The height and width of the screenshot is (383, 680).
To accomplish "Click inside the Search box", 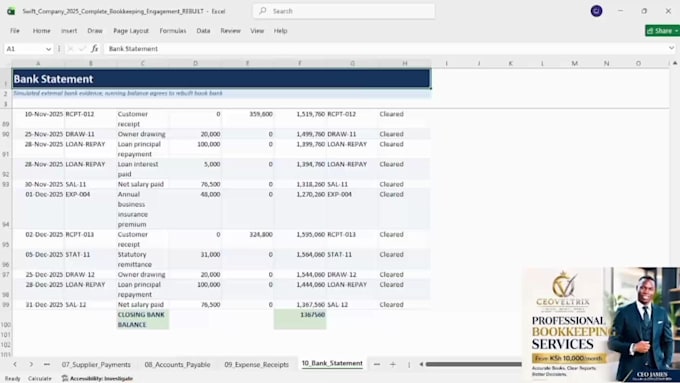I will click(344, 11).
